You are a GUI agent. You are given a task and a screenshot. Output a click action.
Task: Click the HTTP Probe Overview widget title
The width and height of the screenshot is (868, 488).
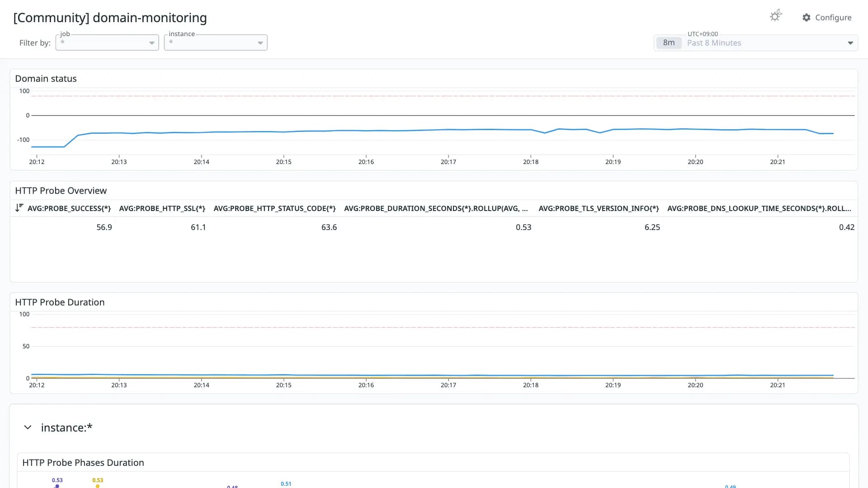61,191
